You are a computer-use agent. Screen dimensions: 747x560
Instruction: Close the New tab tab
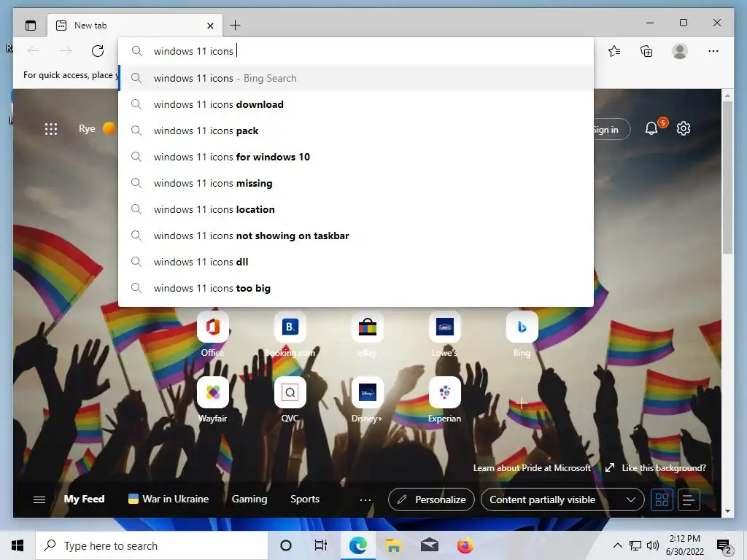coord(210,26)
